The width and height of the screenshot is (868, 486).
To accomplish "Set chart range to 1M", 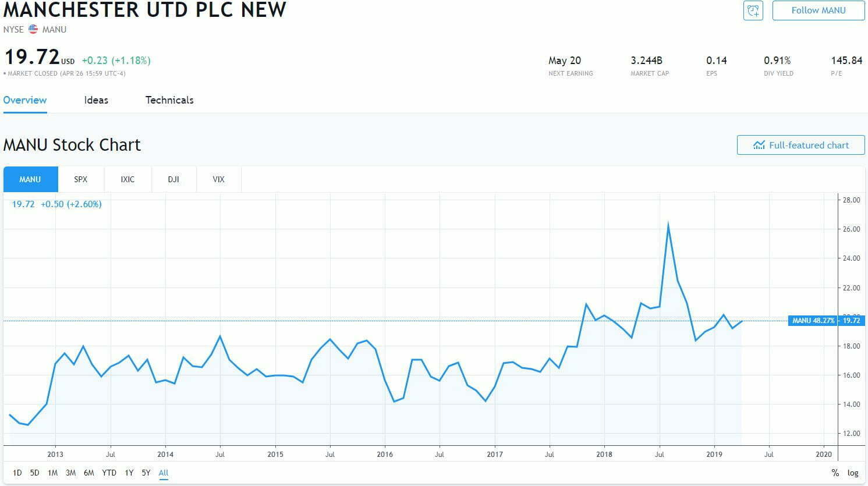I will click(x=53, y=473).
